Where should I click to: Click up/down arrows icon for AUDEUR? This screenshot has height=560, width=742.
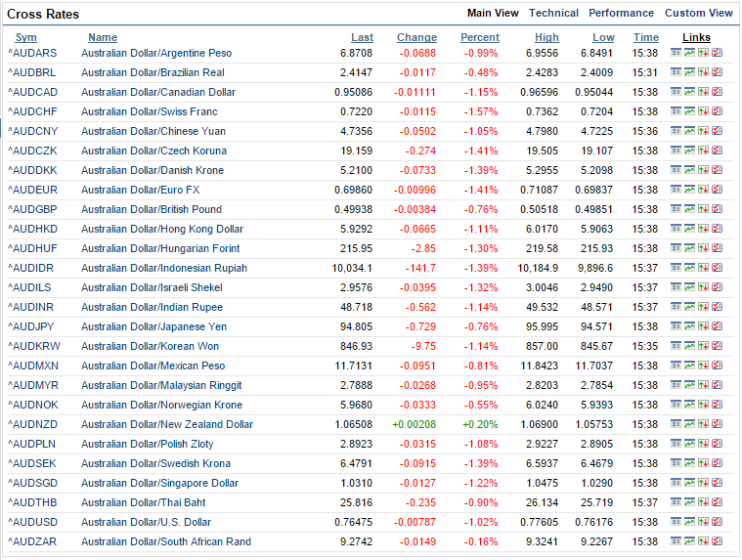pyautogui.click(x=703, y=190)
